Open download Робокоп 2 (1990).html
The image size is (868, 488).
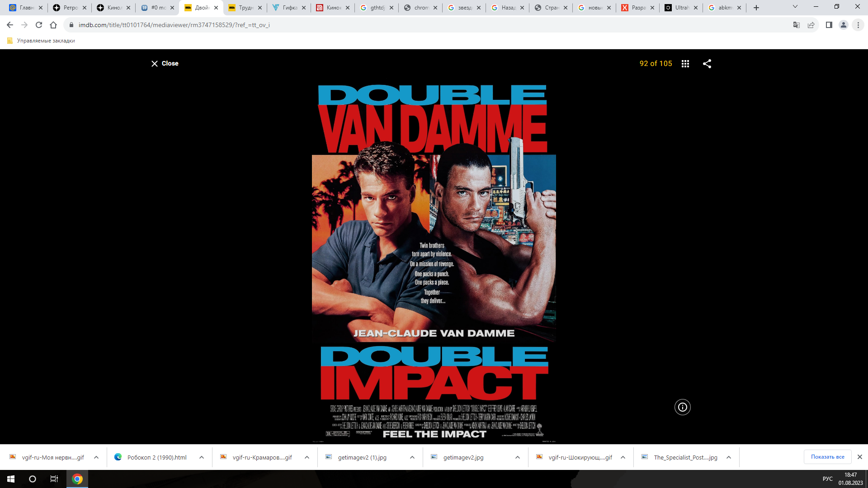(151, 457)
